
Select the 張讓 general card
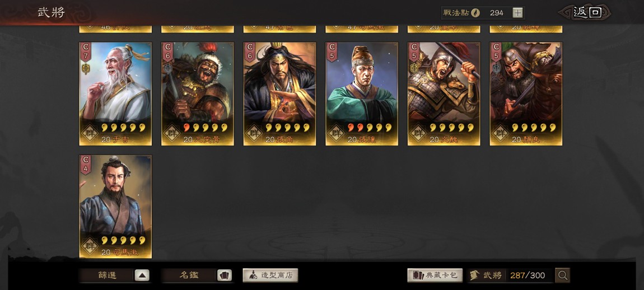point(362,93)
